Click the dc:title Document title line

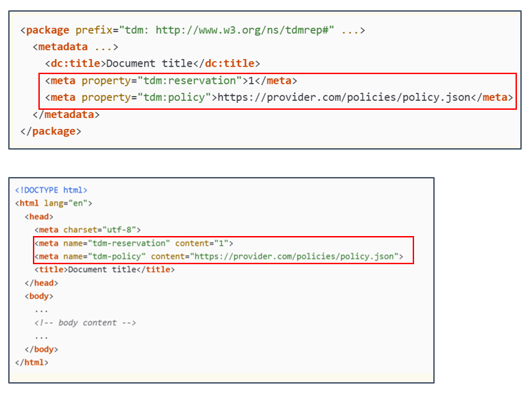point(153,64)
